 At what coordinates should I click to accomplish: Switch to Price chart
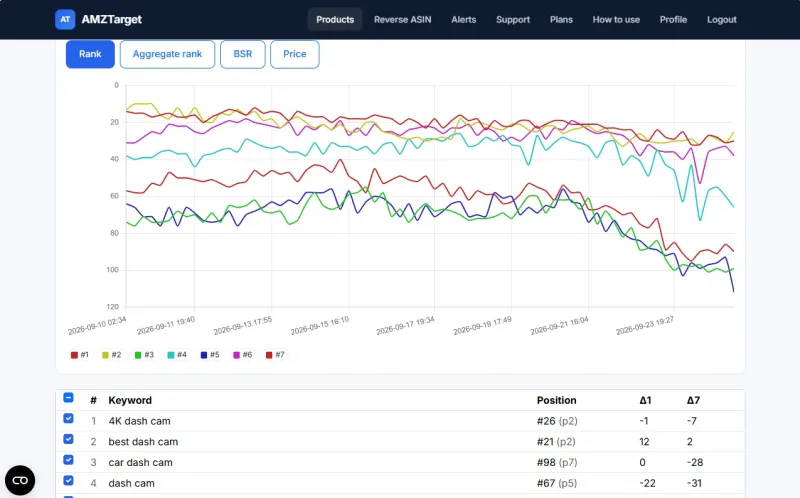pyautogui.click(x=295, y=54)
